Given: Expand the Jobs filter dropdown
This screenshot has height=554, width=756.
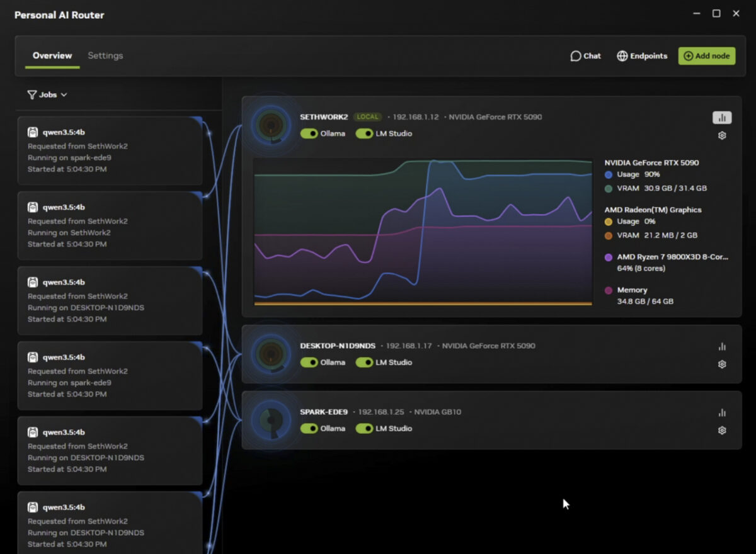Looking at the screenshot, I should click(x=47, y=94).
